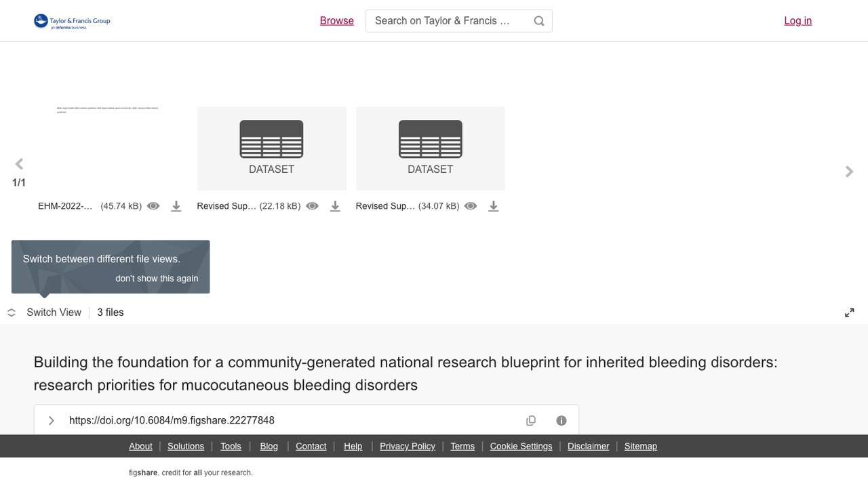Click the Switch View toggle
This screenshot has height=488, width=868.
[45, 312]
